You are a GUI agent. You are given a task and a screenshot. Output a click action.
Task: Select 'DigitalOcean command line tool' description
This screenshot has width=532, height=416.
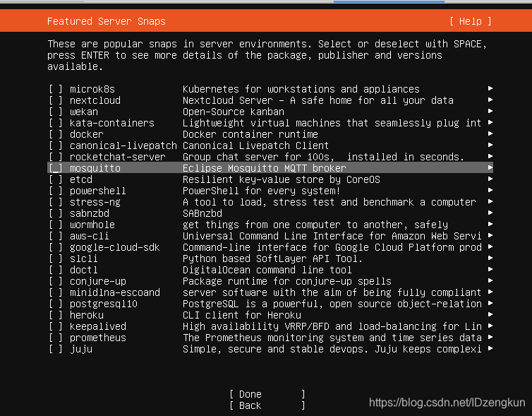point(267,270)
